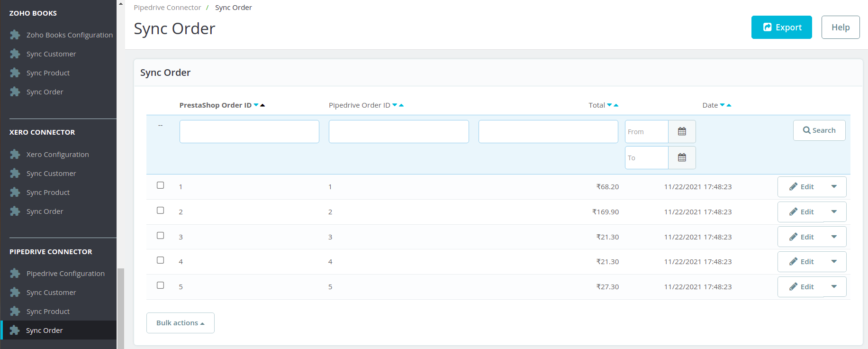Sort Date column ascending arrow

[729, 105]
